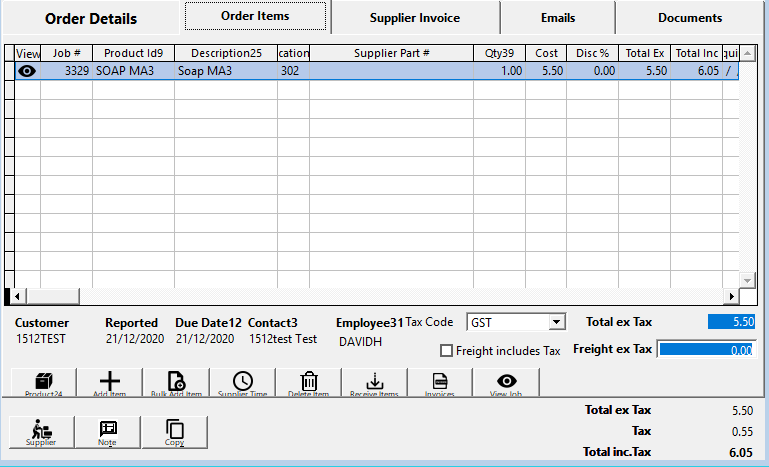
Task: Delete item using the trash icon
Action: (309, 383)
